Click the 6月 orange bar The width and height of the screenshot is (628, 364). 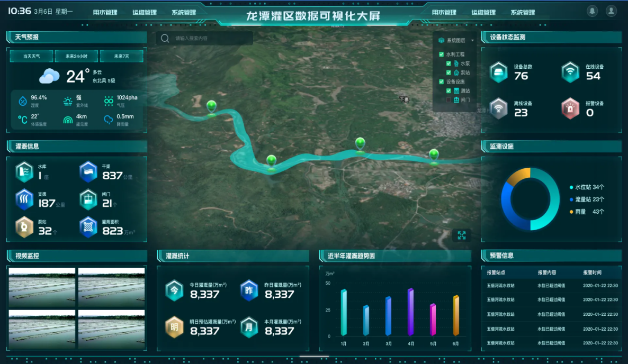coord(456,315)
